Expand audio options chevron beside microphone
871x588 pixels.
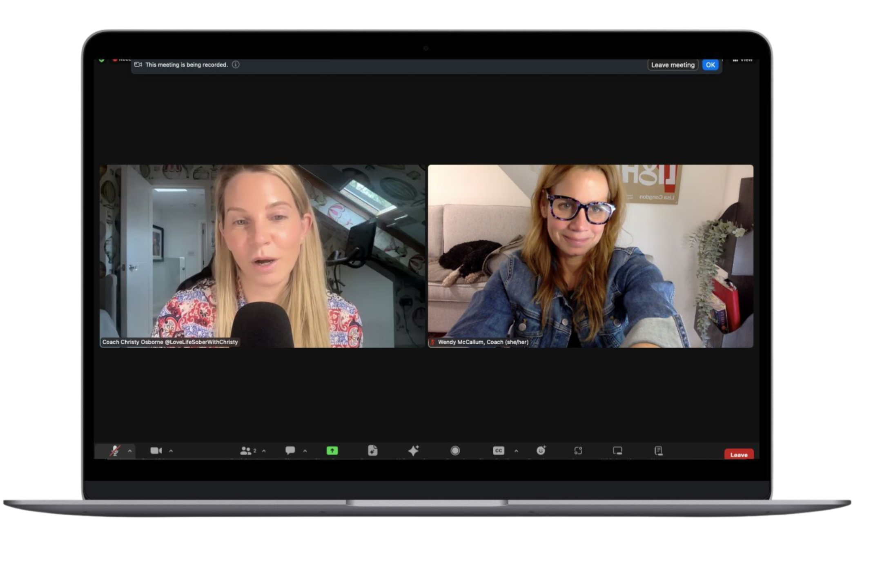pyautogui.click(x=130, y=451)
